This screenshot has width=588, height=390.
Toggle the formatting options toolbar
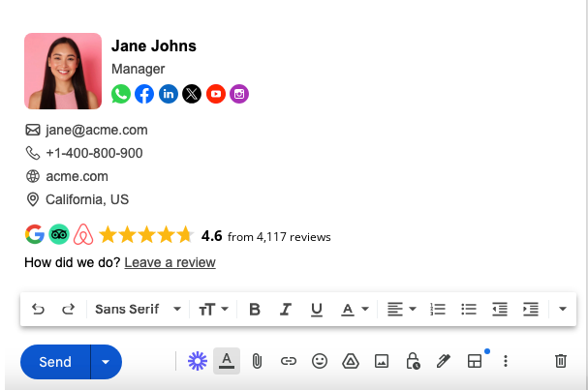[227, 361]
